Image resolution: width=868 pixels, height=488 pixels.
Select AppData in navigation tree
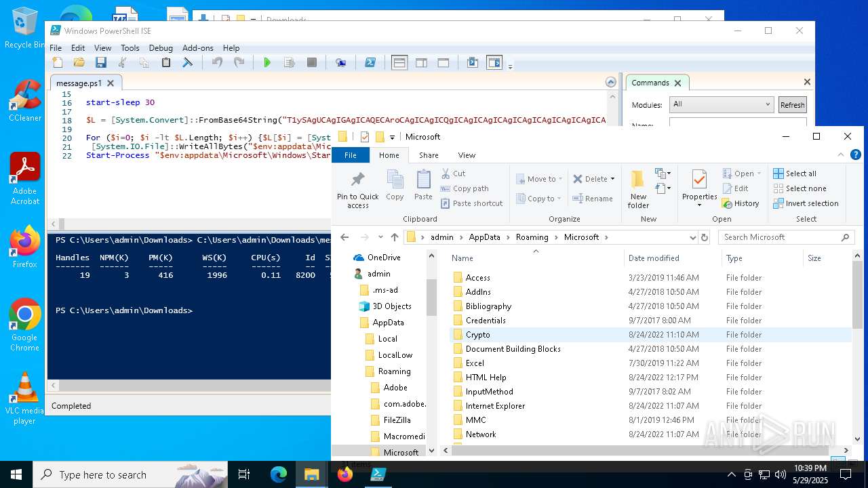[388, 323]
